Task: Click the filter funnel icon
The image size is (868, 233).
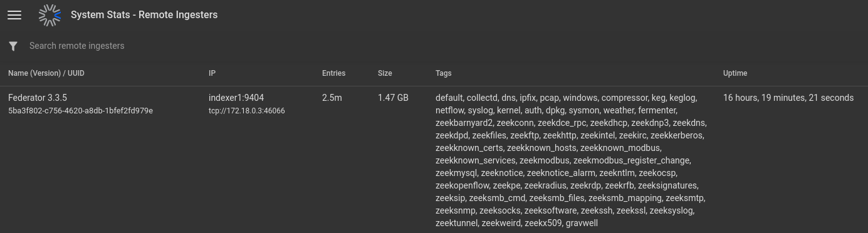Action: click(13, 46)
